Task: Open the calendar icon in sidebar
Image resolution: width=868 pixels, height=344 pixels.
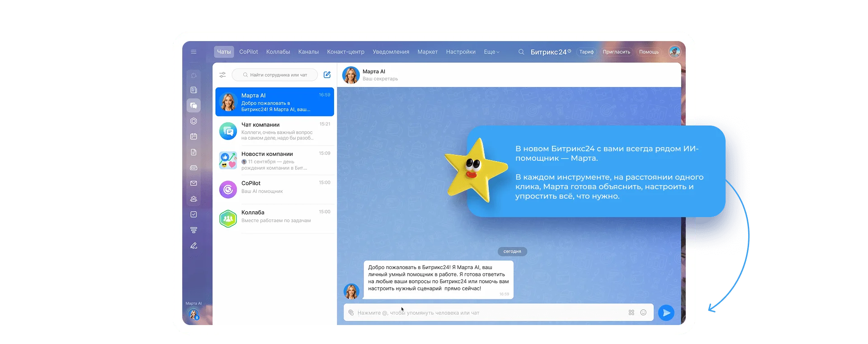Action: [193, 136]
